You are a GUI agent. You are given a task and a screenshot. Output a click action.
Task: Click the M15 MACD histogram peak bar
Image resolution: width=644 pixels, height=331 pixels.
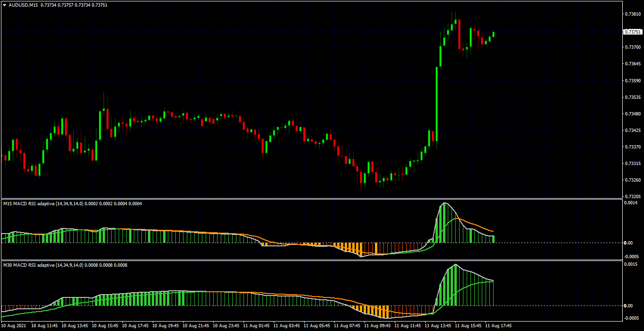point(444,223)
